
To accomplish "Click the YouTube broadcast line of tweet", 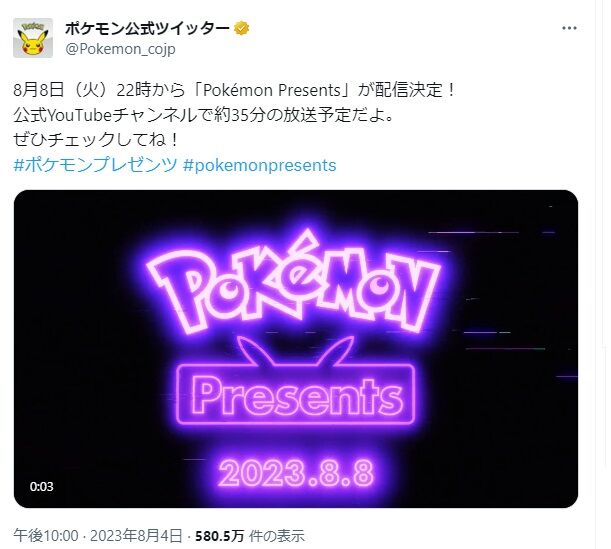I will tap(203, 116).
